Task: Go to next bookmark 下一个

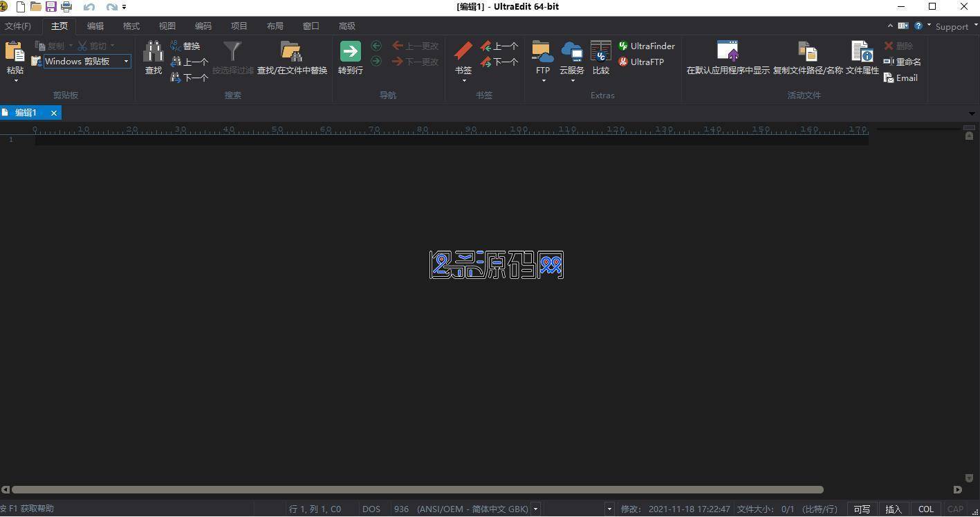Action: [499, 62]
